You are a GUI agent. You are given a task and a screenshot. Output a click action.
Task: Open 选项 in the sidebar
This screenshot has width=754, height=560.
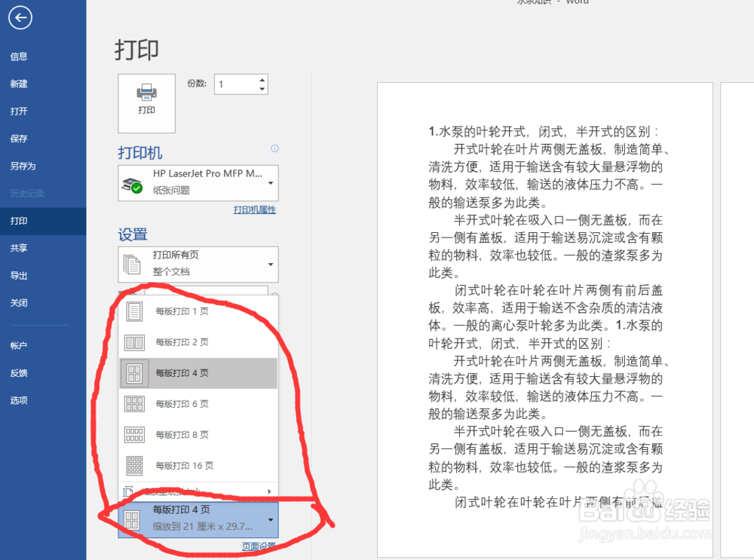pyautogui.click(x=19, y=400)
